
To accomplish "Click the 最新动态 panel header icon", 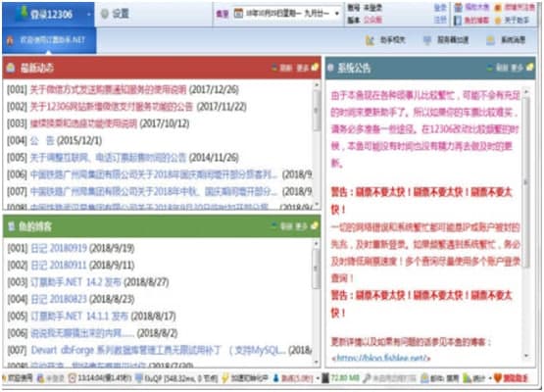I will pyautogui.click(x=11, y=68).
